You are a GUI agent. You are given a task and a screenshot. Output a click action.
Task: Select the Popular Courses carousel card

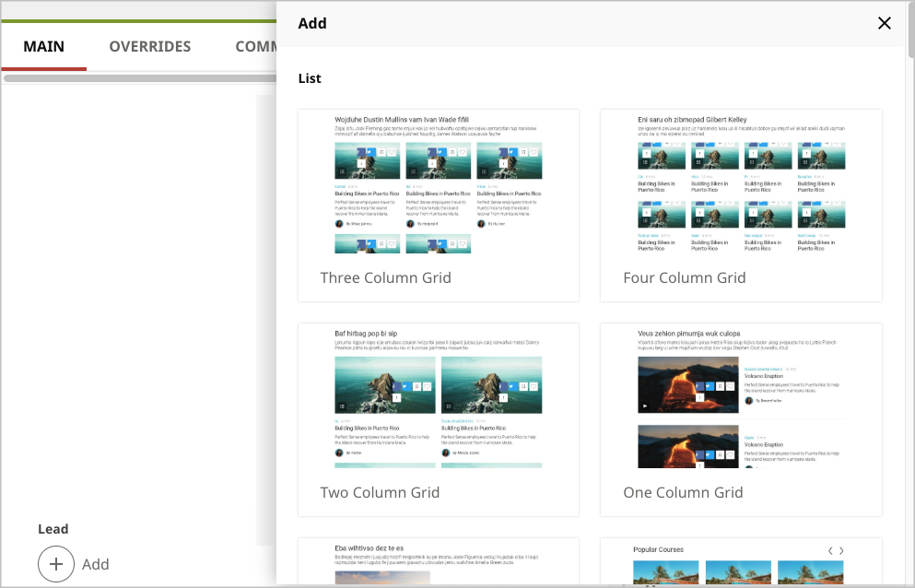(x=741, y=562)
